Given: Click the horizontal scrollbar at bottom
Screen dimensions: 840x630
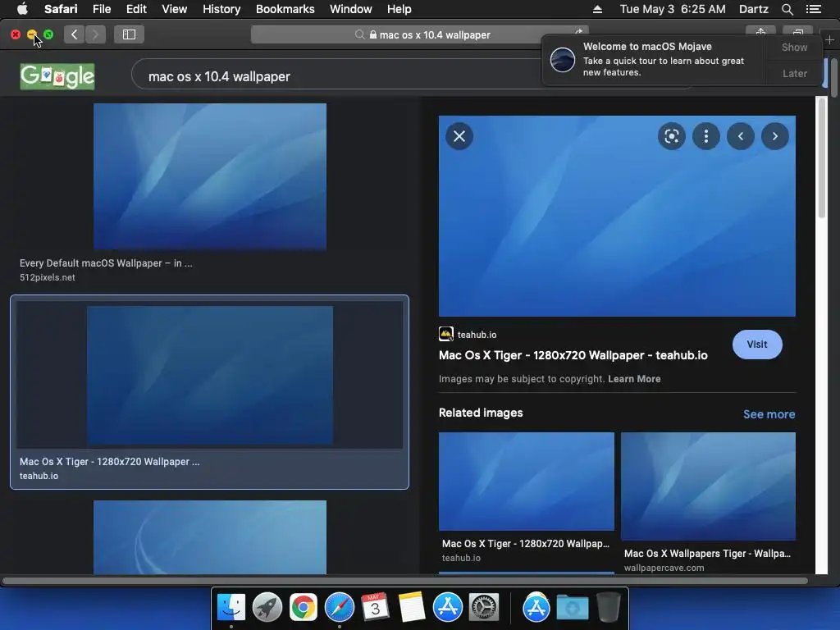Looking at the screenshot, I should click(x=404, y=581).
